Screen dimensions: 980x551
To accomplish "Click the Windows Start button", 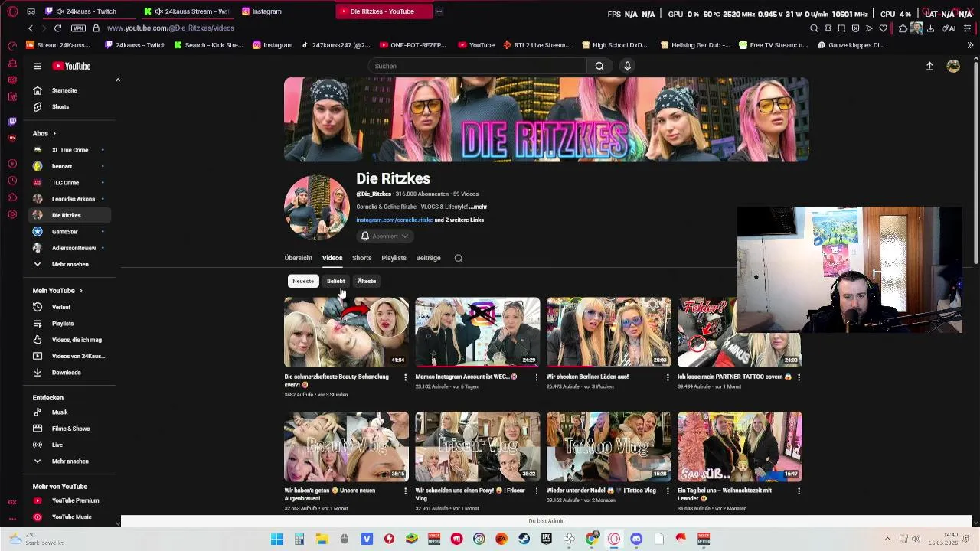I will click(x=276, y=539).
